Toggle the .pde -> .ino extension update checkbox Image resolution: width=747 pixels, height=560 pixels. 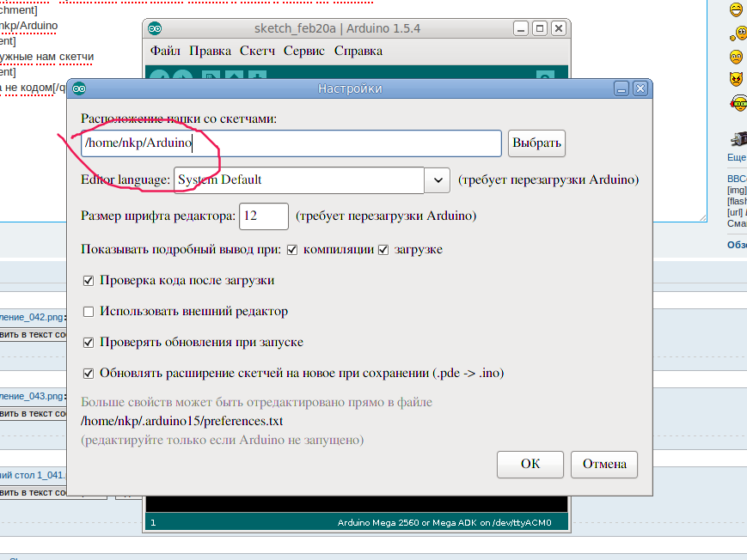[89, 374]
